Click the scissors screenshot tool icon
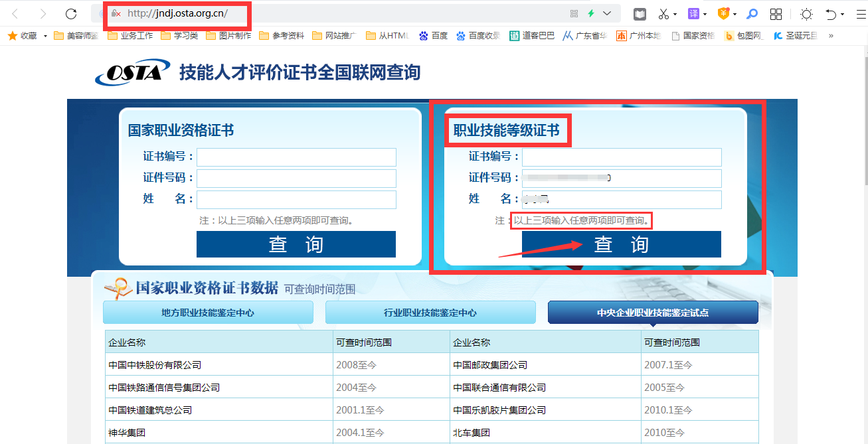The height and width of the screenshot is (444, 868). [663, 14]
